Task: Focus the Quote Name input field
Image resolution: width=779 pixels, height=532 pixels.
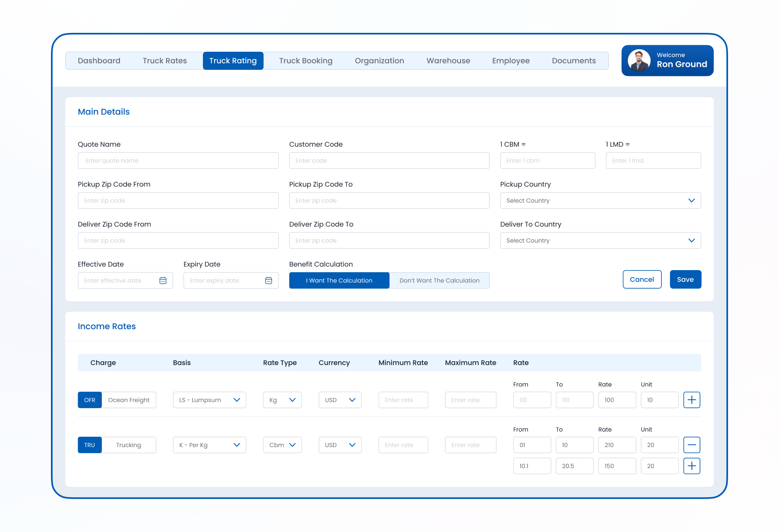Action: 178,161
